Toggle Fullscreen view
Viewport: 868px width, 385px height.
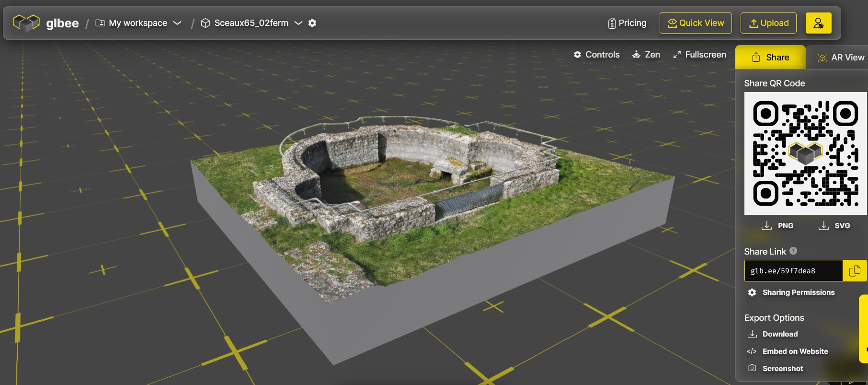pos(699,55)
